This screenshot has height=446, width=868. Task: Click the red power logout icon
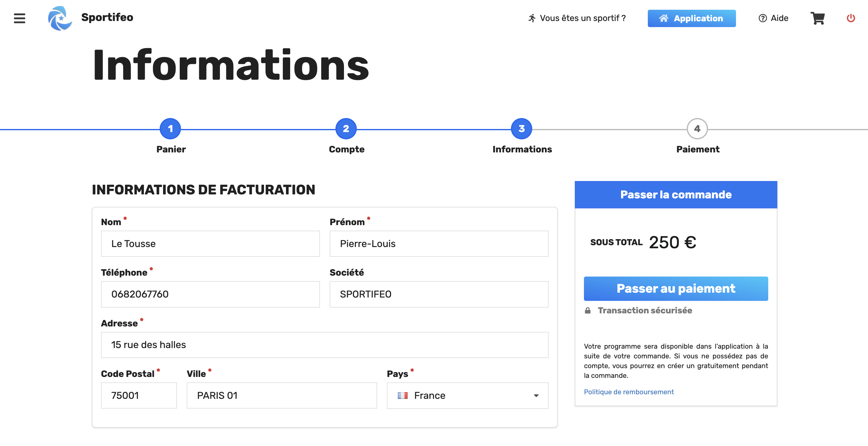pyautogui.click(x=851, y=18)
